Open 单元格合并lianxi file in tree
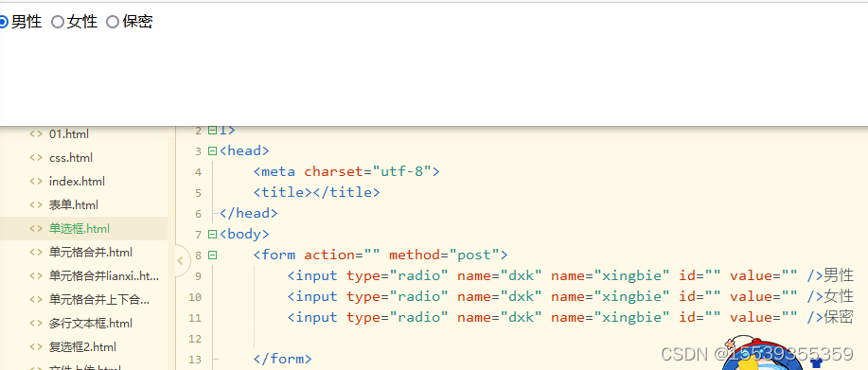868x370 pixels. (104, 276)
